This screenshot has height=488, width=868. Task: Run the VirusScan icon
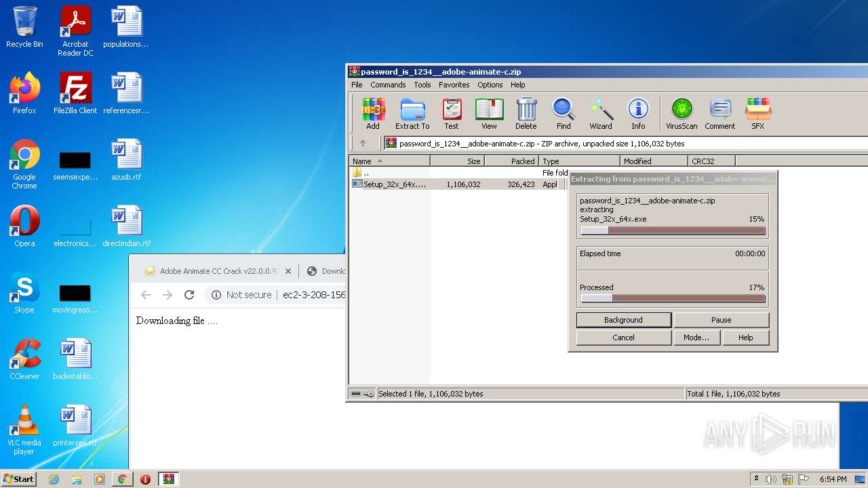tap(682, 113)
